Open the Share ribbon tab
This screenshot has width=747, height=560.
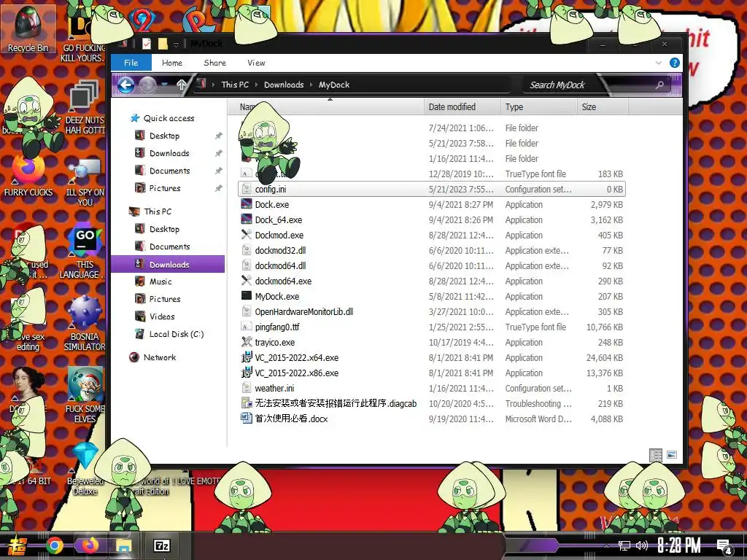(x=215, y=63)
